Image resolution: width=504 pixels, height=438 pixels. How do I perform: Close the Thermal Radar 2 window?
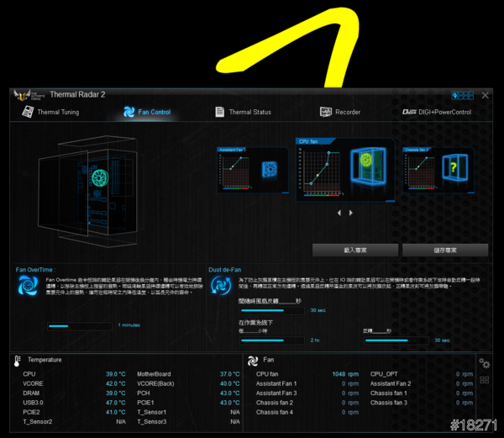point(485,96)
